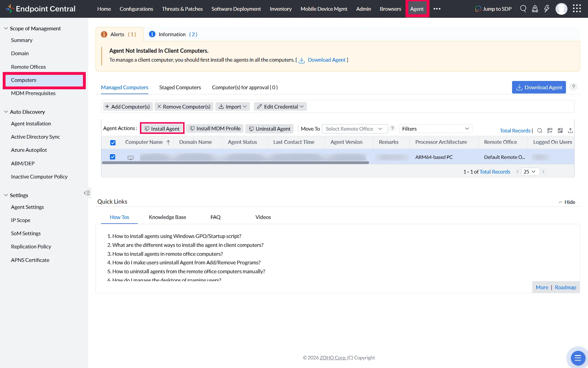Open the user profile avatar
Image resolution: width=588 pixels, height=368 pixels.
pyautogui.click(x=561, y=9)
